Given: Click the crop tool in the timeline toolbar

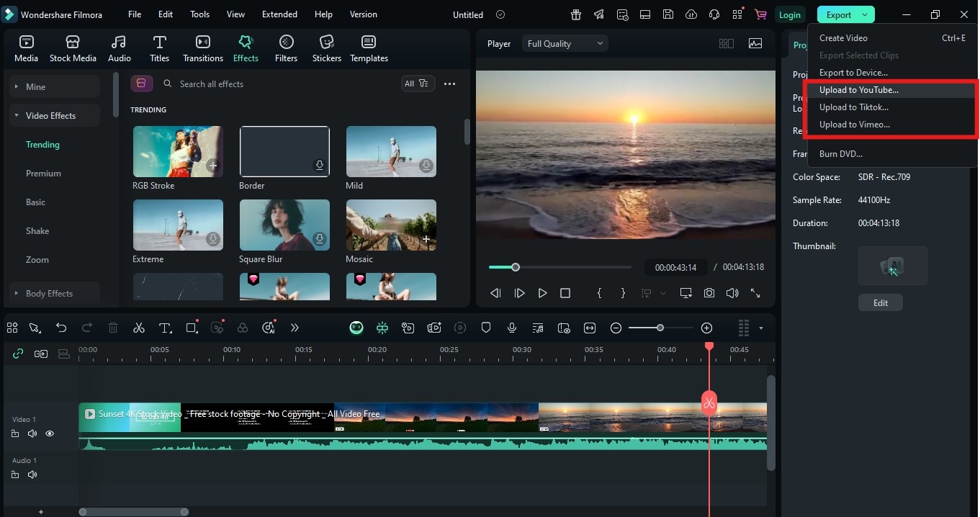Looking at the screenshot, I should (191, 328).
